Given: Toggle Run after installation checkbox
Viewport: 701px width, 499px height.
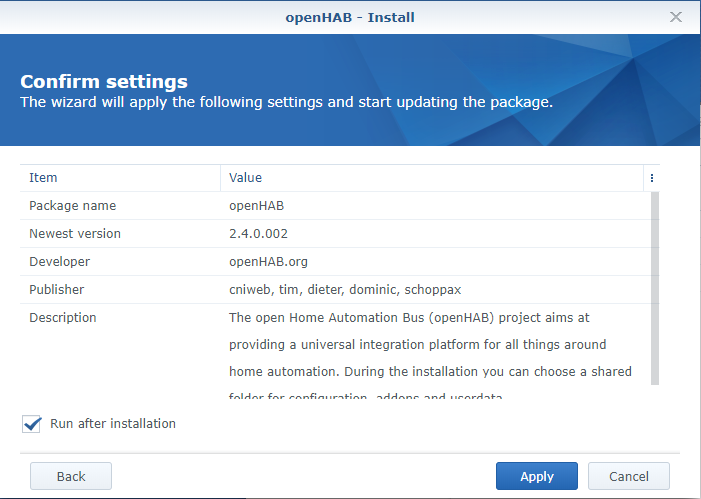Looking at the screenshot, I should [32, 423].
